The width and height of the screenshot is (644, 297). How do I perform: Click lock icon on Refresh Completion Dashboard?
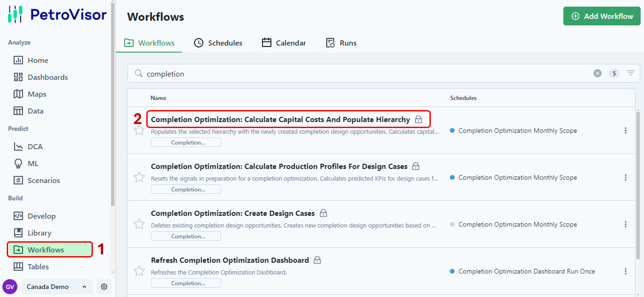[x=317, y=260]
